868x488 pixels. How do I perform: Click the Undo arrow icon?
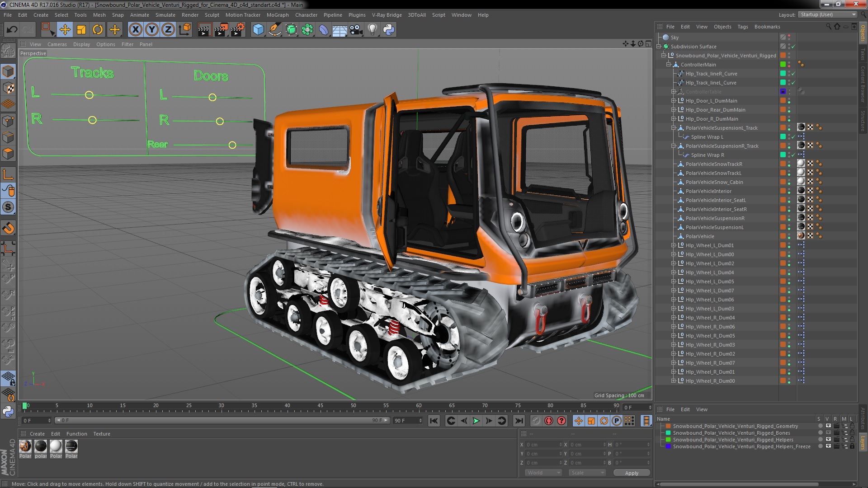tap(12, 30)
